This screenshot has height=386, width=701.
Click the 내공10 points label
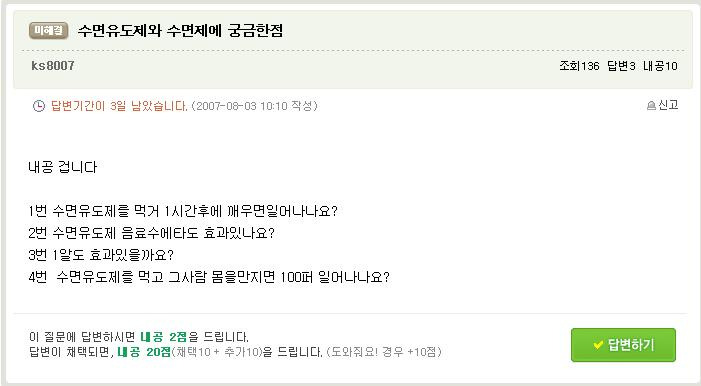click(660, 66)
